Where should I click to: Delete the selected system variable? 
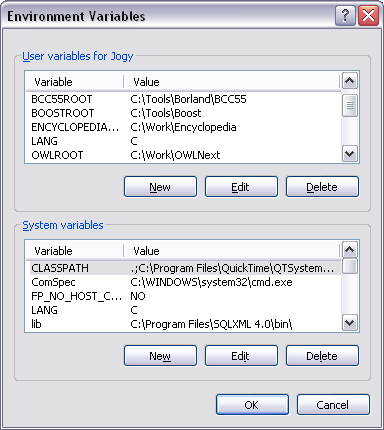322,356
